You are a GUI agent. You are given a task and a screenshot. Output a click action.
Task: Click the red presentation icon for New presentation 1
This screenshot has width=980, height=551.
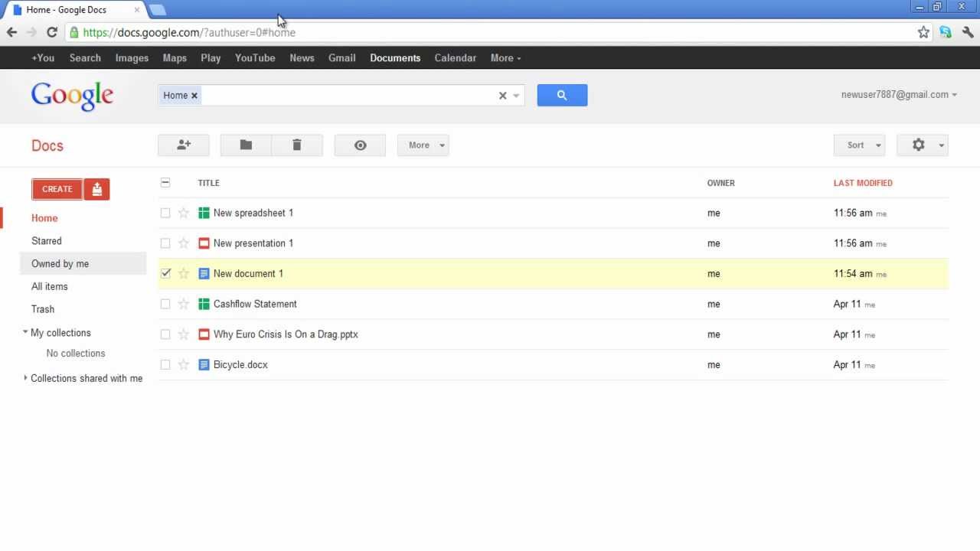click(204, 243)
